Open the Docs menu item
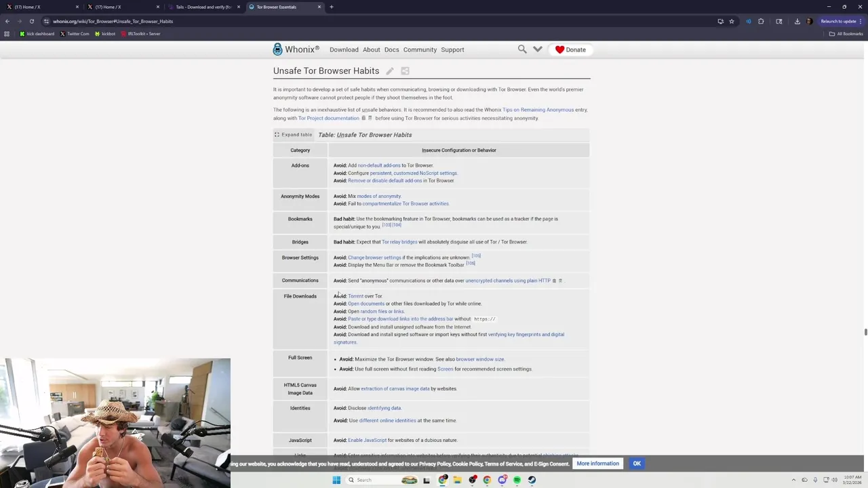The width and height of the screenshot is (868, 488). click(x=392, y=49)
